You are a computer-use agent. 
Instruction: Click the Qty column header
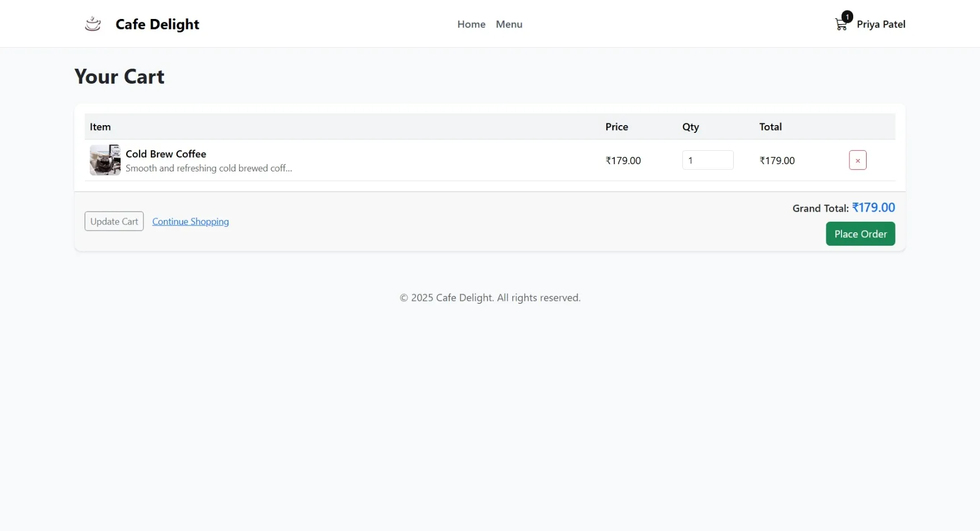pos(690,127)
